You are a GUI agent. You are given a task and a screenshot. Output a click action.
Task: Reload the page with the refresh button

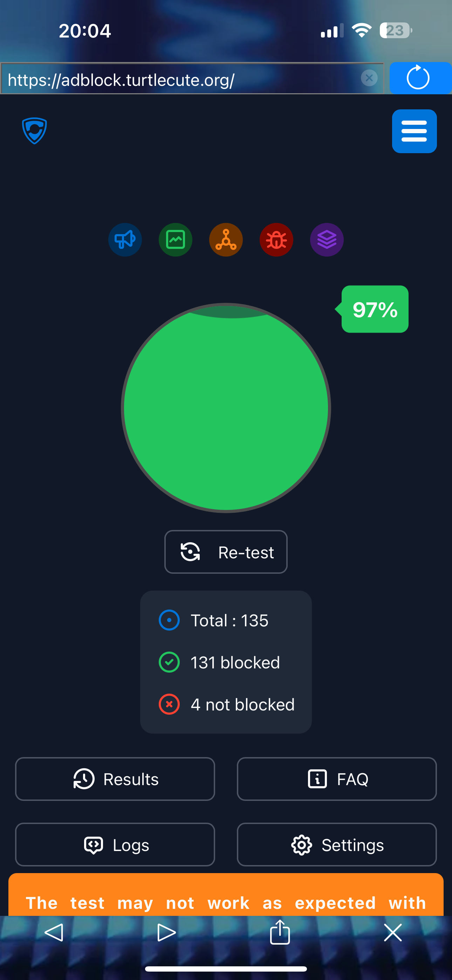[x=420, y=79]
